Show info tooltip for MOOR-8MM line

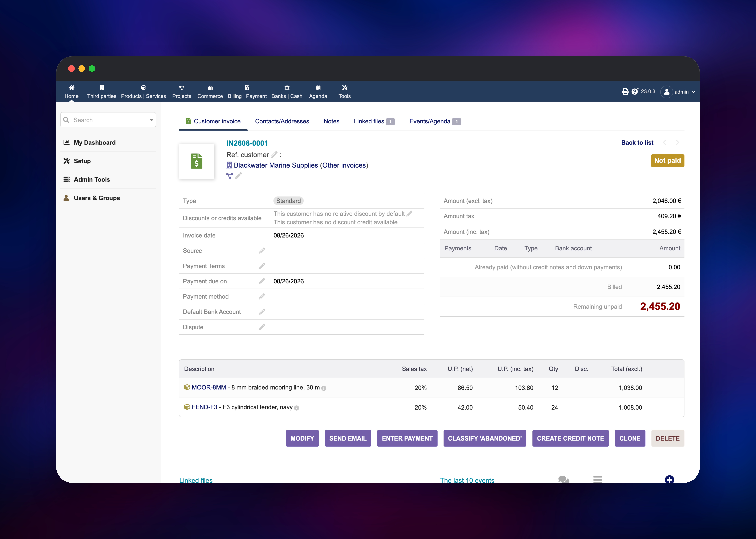point(324,388)
